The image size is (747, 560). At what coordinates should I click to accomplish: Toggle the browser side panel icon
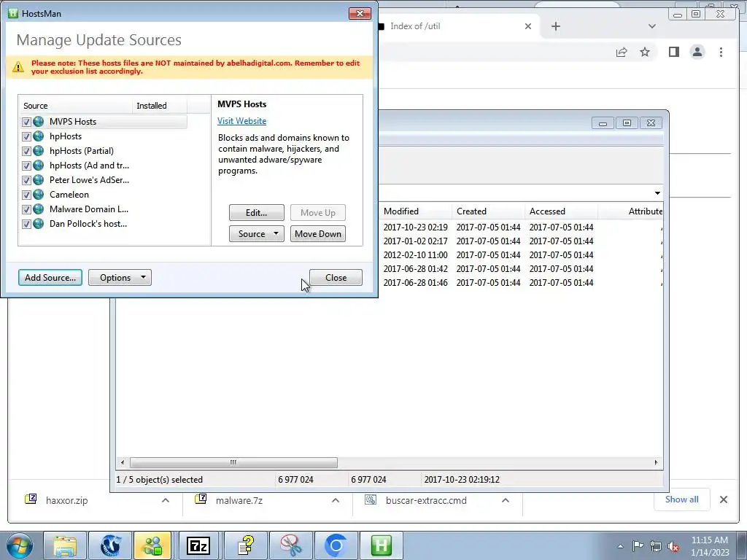click(673, 52)
